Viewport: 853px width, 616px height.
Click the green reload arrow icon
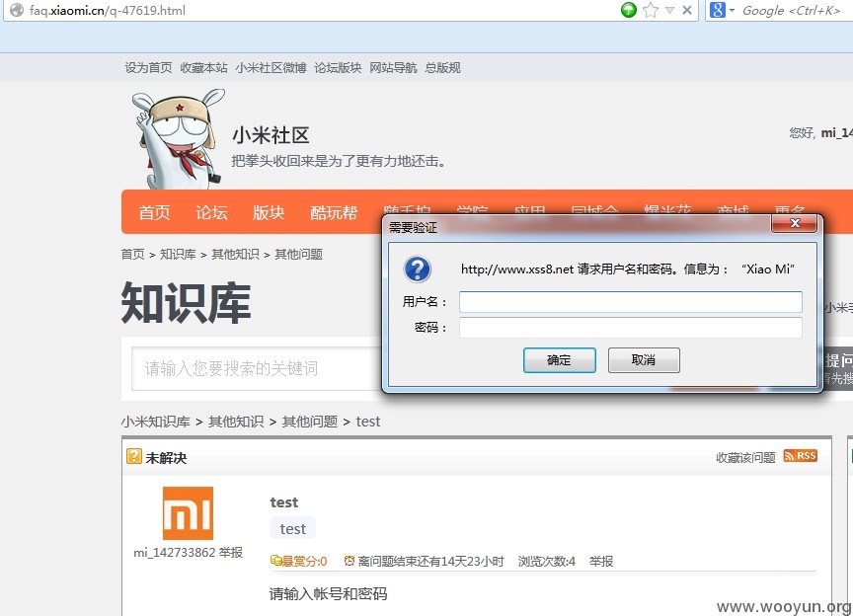[x=628, y=10]
